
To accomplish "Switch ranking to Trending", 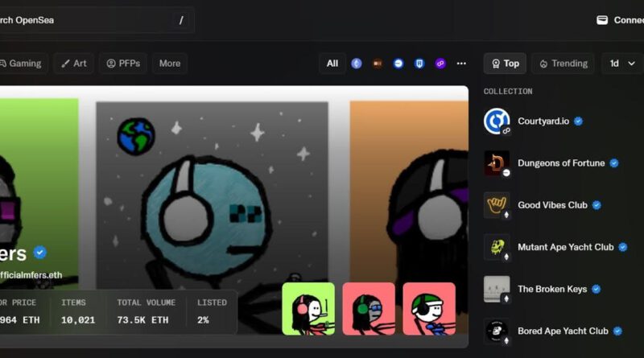I will [x=563, y=64].
